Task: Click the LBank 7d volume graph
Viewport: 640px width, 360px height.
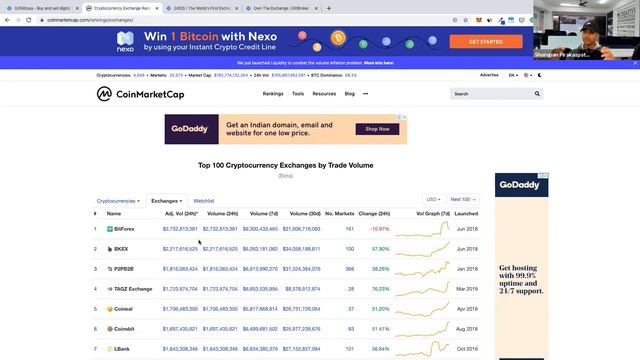Action: [x=422, y=349]
